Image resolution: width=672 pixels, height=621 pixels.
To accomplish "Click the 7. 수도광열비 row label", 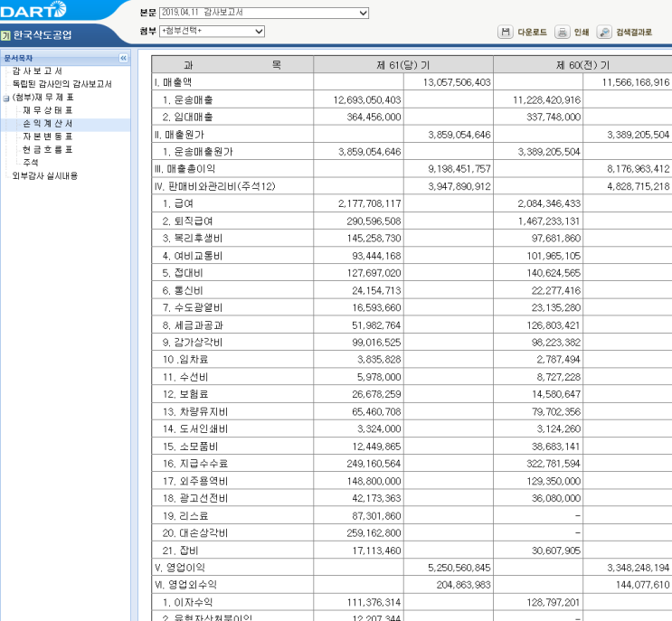I will coord(193,307).
